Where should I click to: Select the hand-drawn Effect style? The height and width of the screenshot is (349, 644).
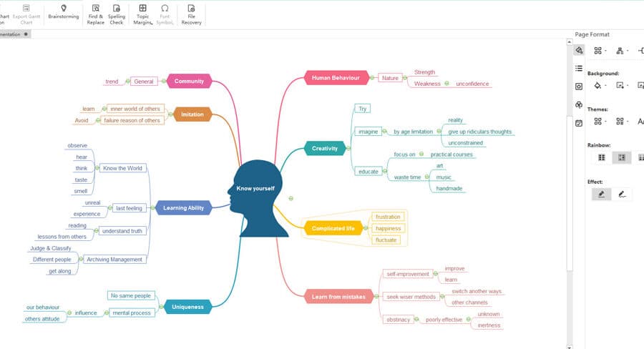point(622,195)
